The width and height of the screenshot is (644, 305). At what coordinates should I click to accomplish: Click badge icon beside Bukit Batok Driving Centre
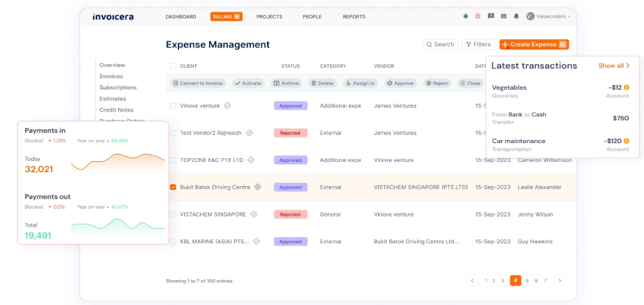click(258, 187)
